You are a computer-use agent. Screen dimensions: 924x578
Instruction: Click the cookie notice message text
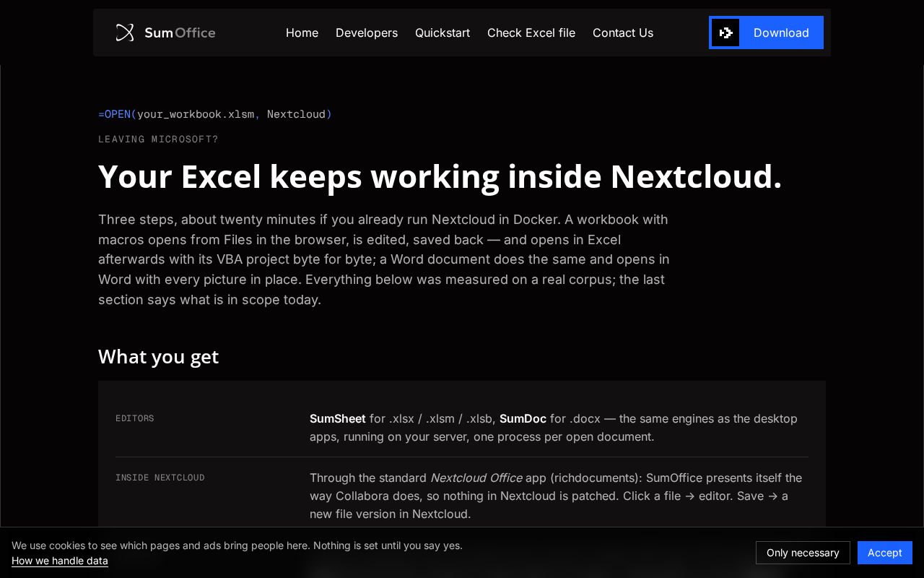tap(237, 545)
